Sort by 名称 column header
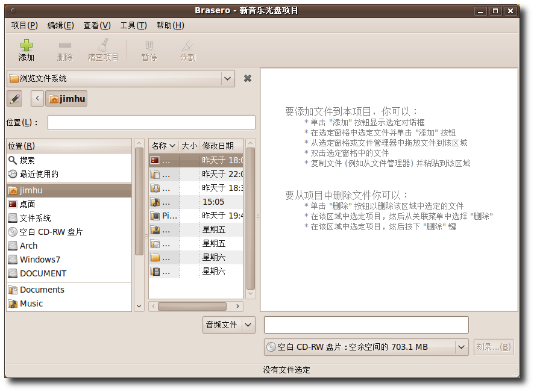534x392 pixels. click(164, 146)
